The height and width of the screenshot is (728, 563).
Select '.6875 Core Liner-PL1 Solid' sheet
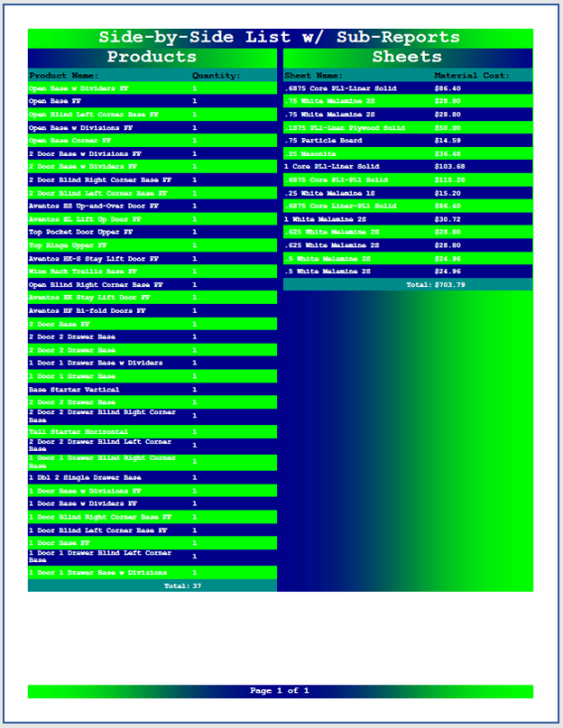click(340, 206)
